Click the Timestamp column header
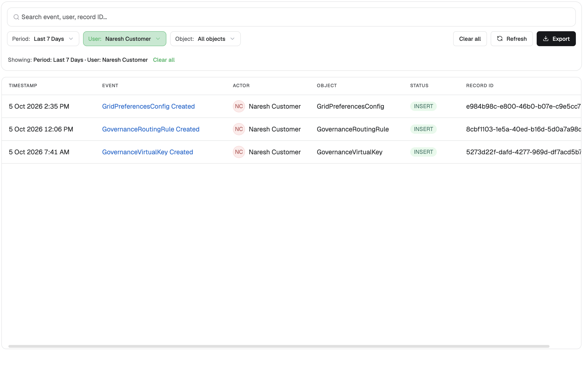This screenshot has height=365, width=588. (23, 86)
